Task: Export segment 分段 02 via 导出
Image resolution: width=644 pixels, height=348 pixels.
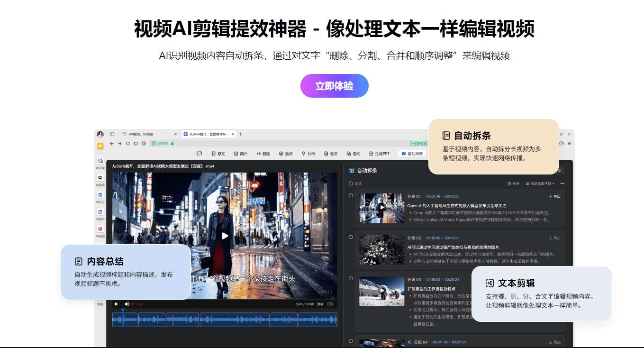Action: click(554, 238)
